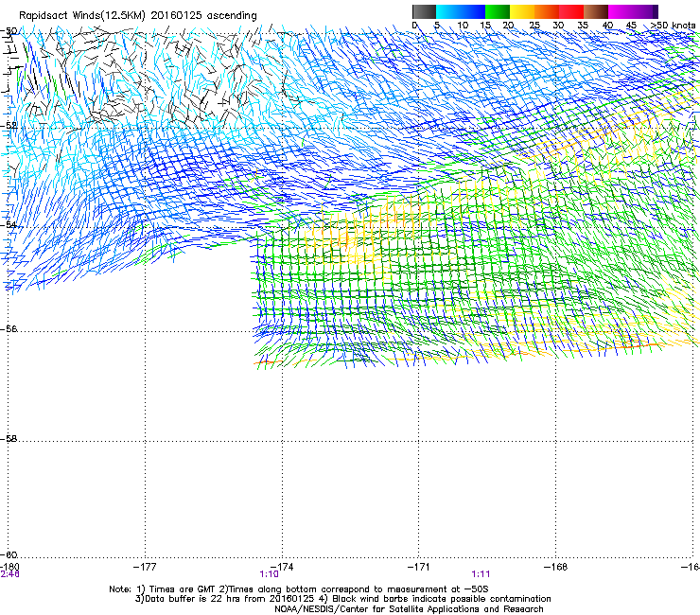700x615 pixels.
Task: Click the legend label '10'
Action: point(463,26)
